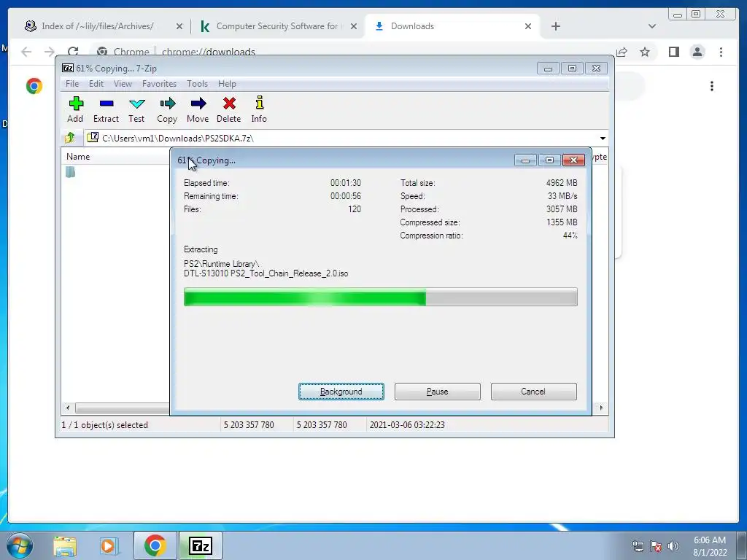
Task: Close the Index of Archives tab
Action: 179,26
